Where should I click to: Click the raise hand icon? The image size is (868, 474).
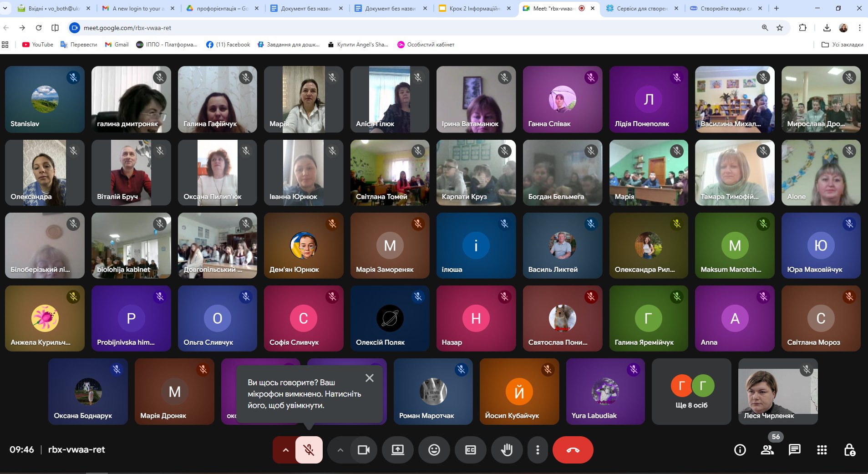click(x=507, y=450)
